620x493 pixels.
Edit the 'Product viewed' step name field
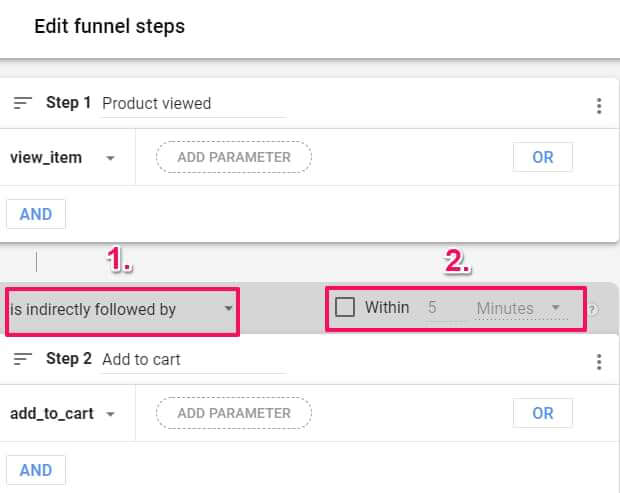(192, 104)
